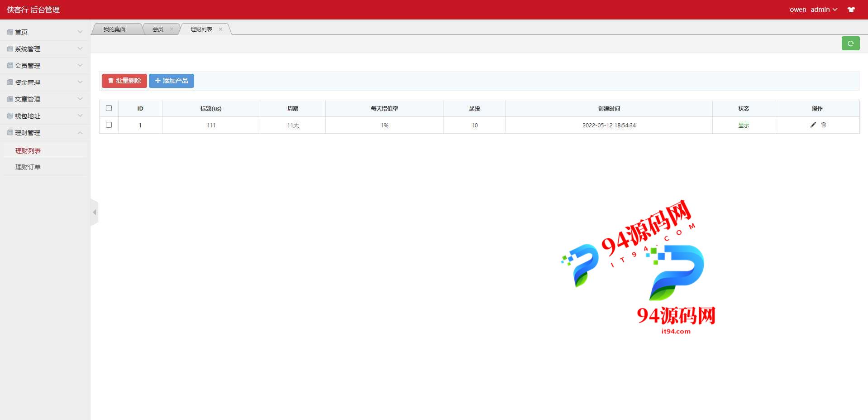
Task: Click the daily rate cell 1%
Action: 384,125
